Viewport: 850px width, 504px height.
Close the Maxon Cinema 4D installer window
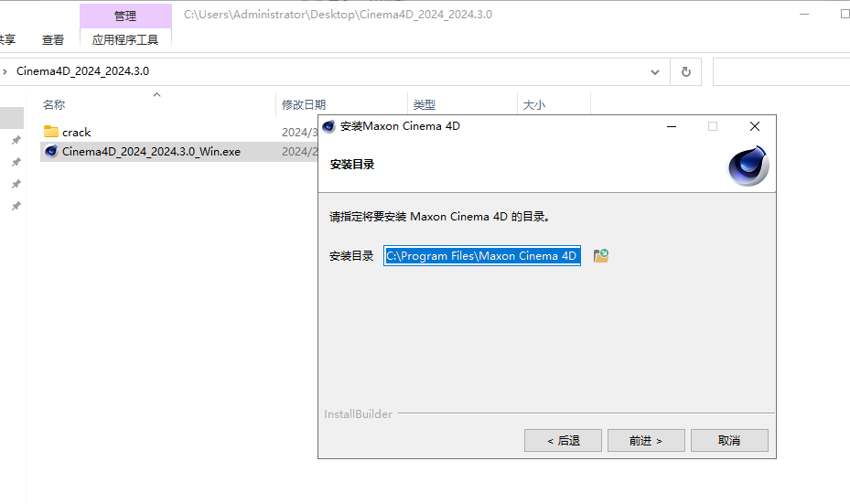(755, 126)
